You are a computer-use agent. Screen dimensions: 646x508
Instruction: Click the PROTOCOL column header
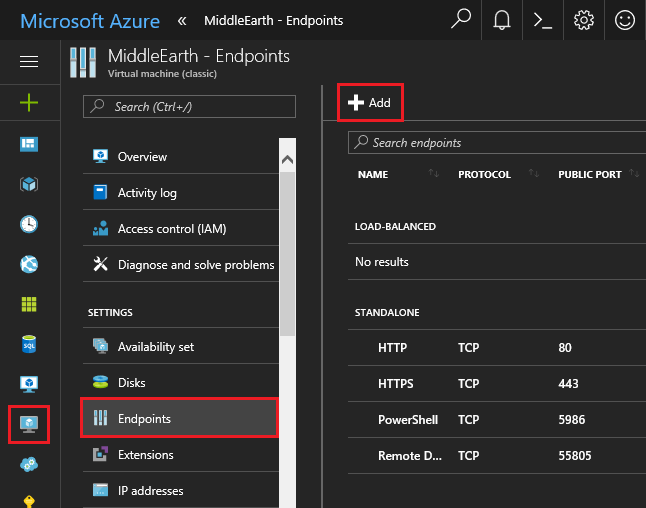tap(484, 175)
